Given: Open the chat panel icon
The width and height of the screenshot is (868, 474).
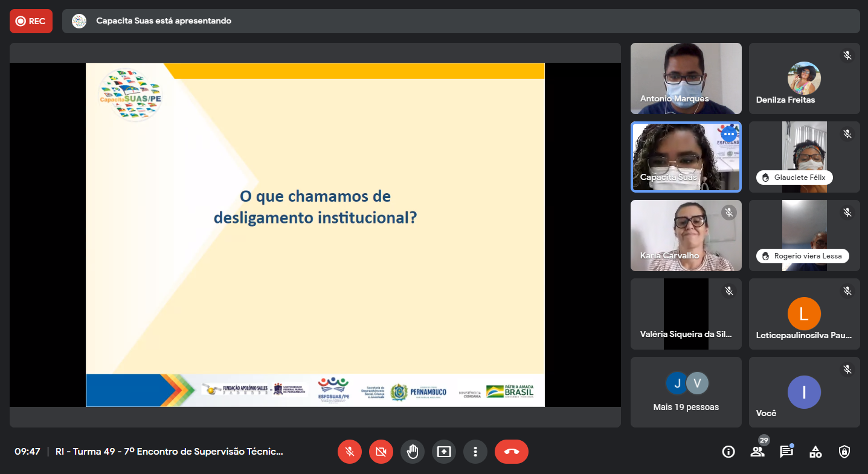Looking at the screenshot, I should pos(786,452).
